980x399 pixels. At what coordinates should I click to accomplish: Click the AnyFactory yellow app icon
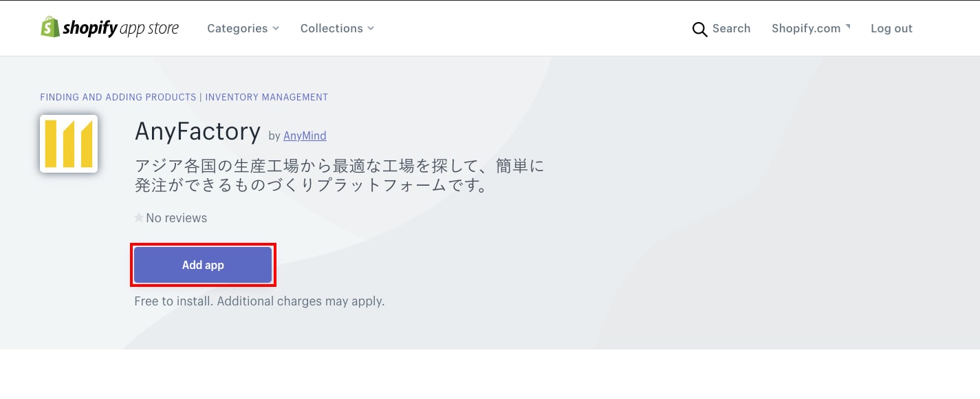coord(69,144)
